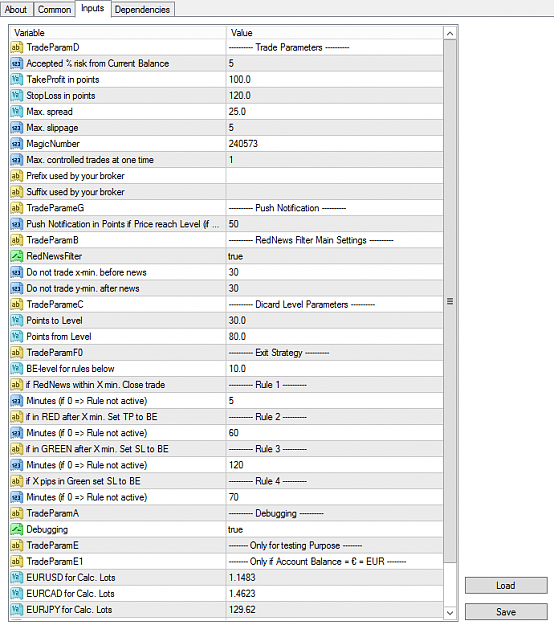Click the integer icon beside MagicNumber
This screenshot has width=554, height=625.
tap(16, 143)
